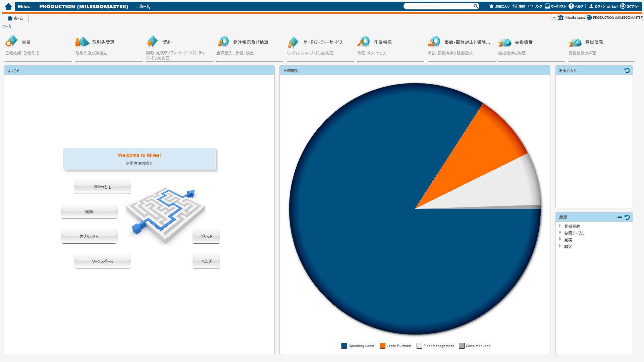
Task: Click the home icon in the top-left corner
Action: (x=8, y=6)
